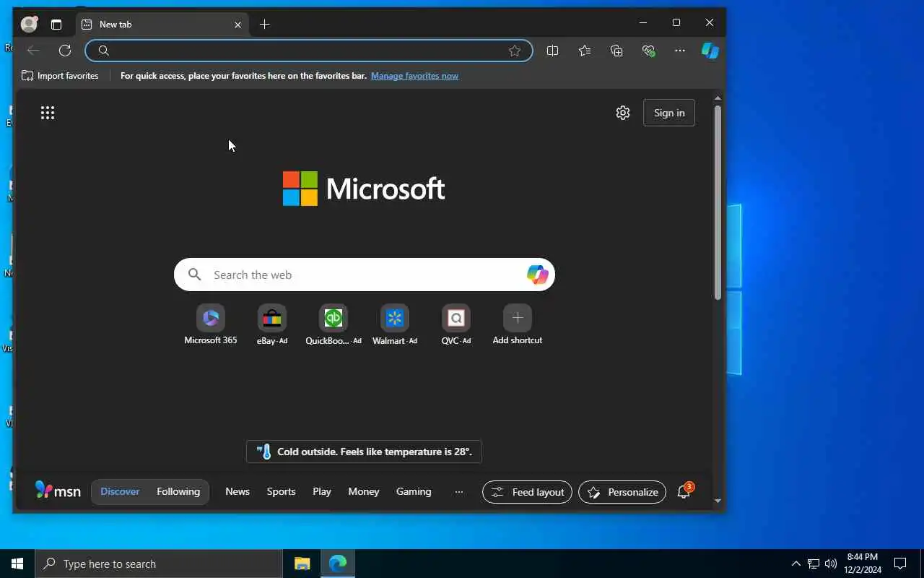The height and width of the screenshot is (578, 924).
Task: Click Copilot icon in search box
Action: pos(538,275)
